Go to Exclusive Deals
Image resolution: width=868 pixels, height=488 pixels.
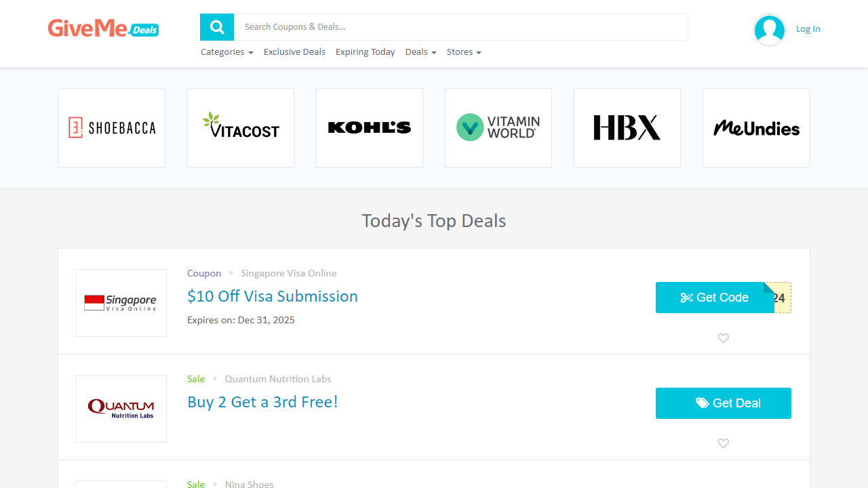click(x=294, y=52)
